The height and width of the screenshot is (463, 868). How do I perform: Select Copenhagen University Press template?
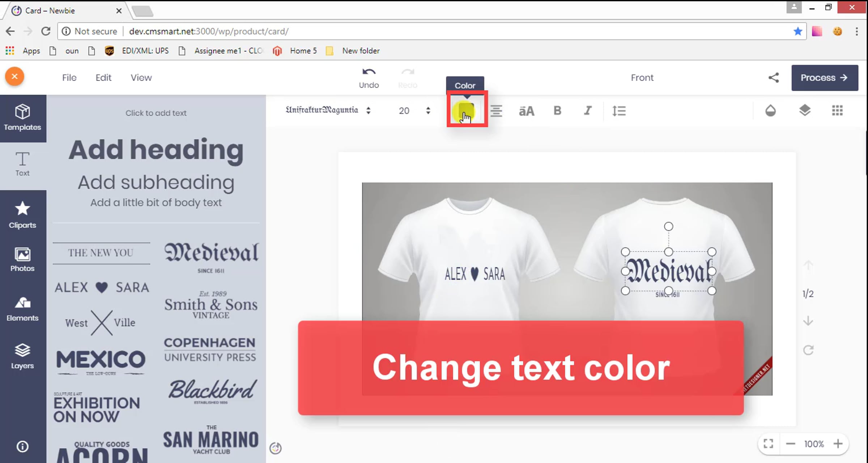pos(210,350)
